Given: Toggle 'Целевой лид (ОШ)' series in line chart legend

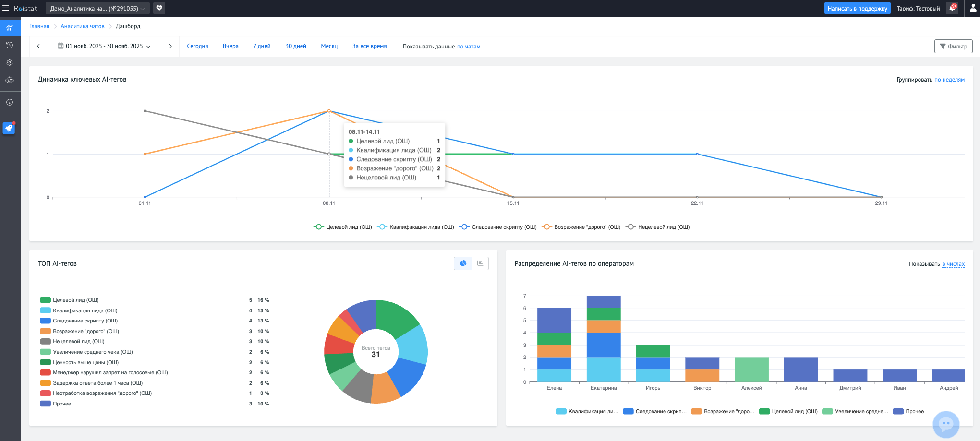Looking at the screenshot, I should tap(343, 227).
